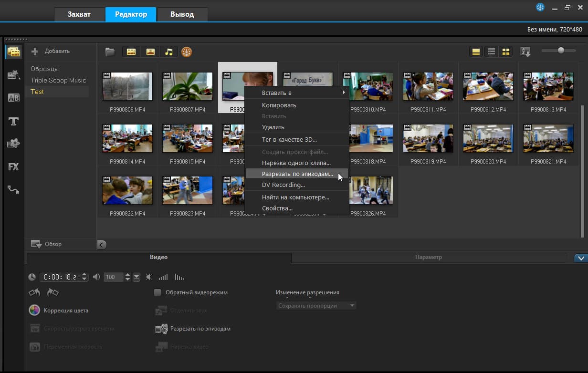Switch to the Вывод tab
Screen dimensions: 588x373
pyautogui.click(x=182, y=14)
